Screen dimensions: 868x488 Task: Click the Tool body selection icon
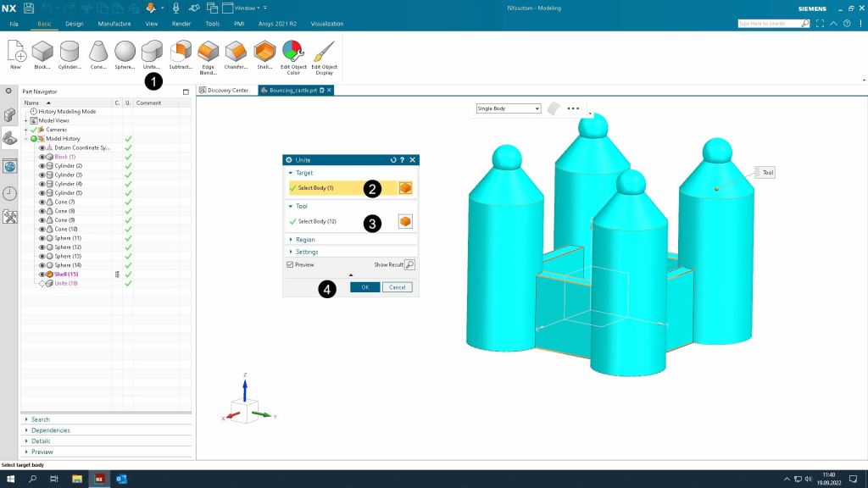pyautogui.click(x=405, y=221)
